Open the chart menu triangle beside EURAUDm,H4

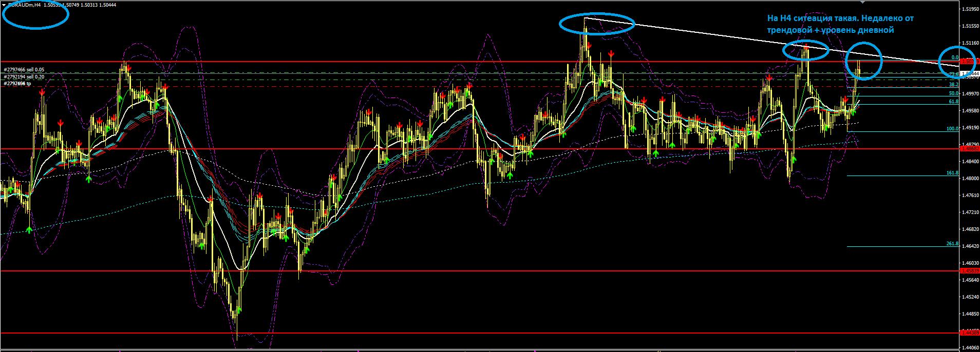pyautogui.click(x=4, y=5)
